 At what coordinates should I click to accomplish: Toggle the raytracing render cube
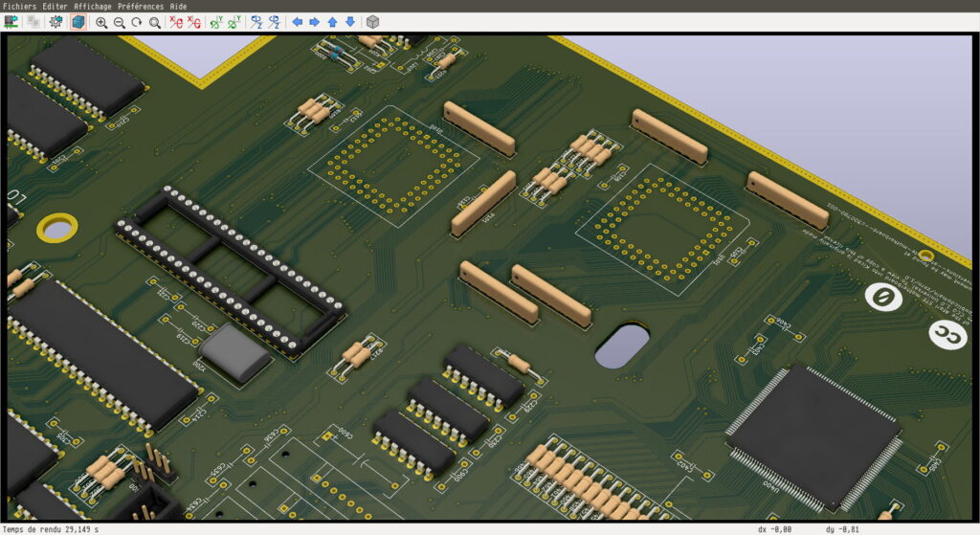[78, 22]
